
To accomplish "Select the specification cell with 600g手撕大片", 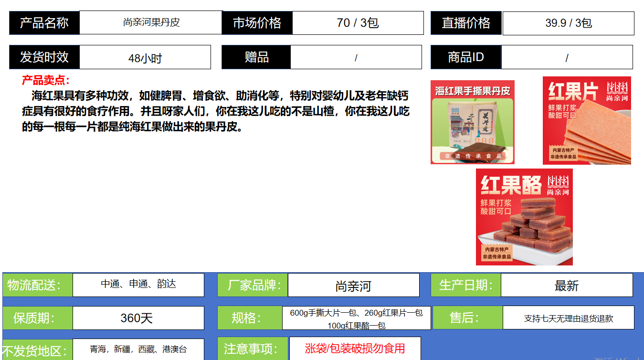I will (356, 318).
